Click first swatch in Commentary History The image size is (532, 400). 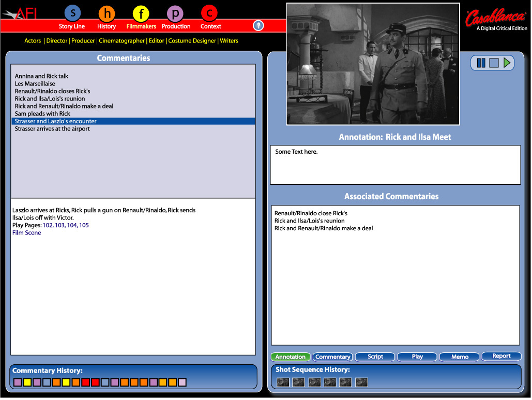[x=18, y=383]
